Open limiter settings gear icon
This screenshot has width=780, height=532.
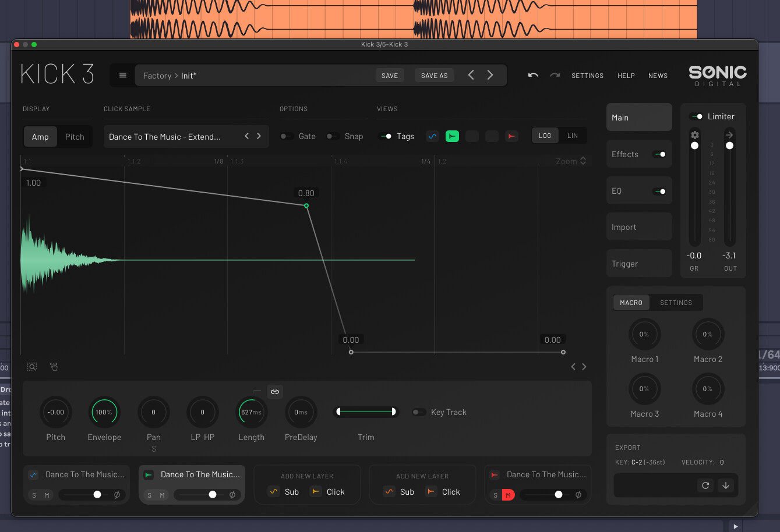tap(694, 135)
